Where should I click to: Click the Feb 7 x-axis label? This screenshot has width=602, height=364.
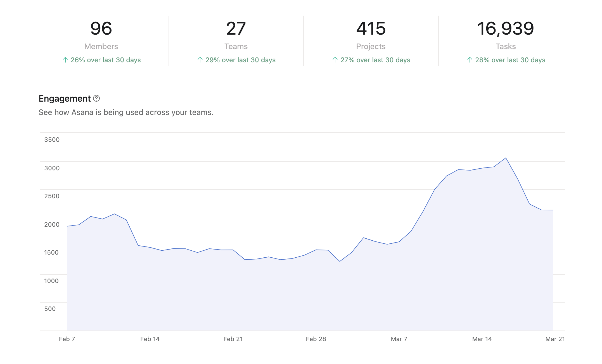[67, 339]
